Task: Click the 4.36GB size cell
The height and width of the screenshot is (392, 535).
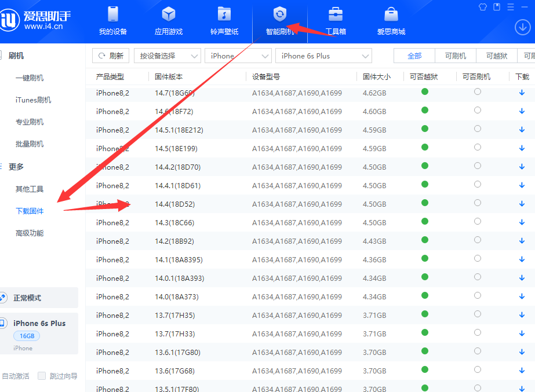Action: click(x=374, y=260)
